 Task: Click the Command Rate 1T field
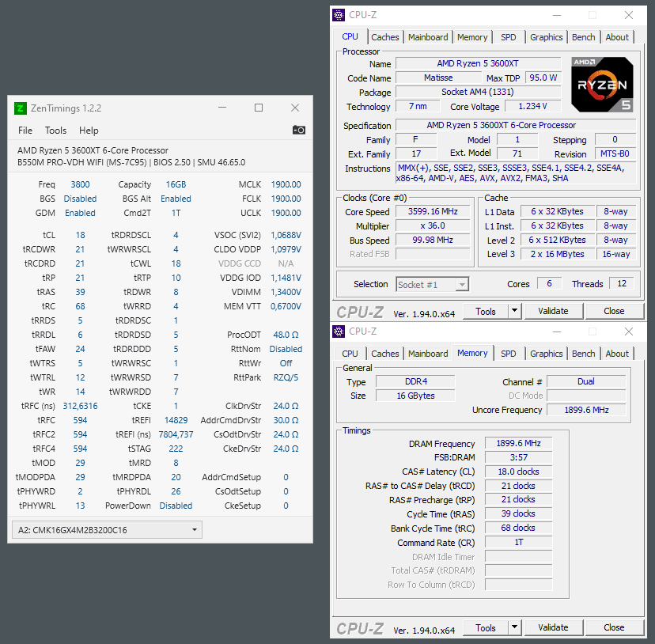(x=518, y=542)
